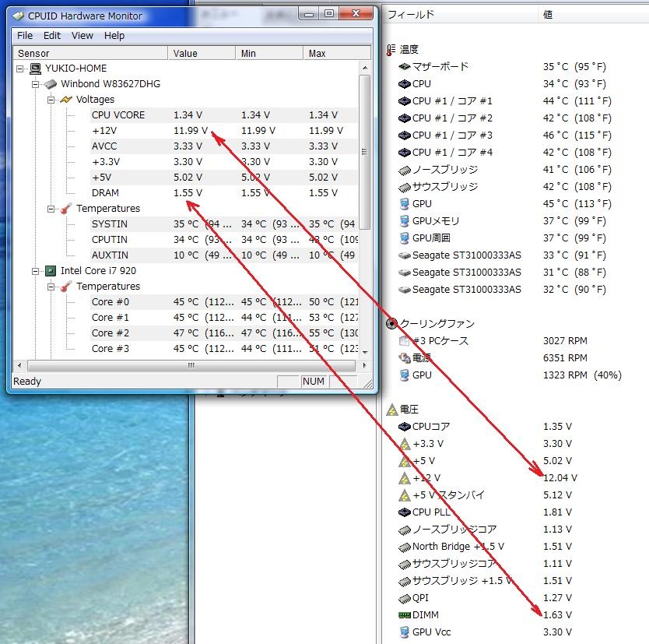Click the first Seagate ST31000333AS drive icon

pos(404,255)
